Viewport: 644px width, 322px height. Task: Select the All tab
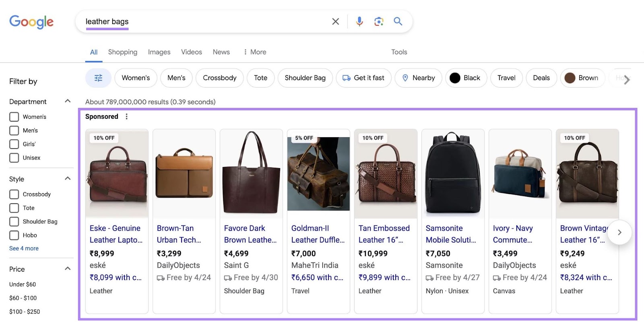tap(94, 52)
